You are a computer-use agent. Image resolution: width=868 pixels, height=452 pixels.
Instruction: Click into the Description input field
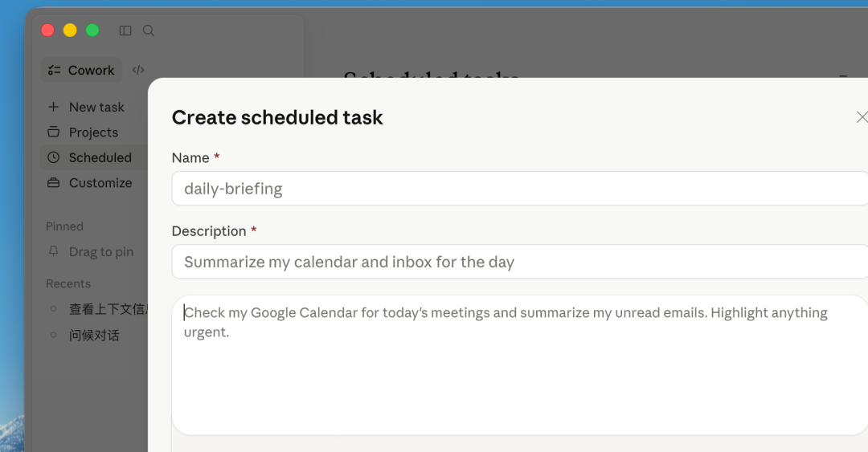coord(518,262)
